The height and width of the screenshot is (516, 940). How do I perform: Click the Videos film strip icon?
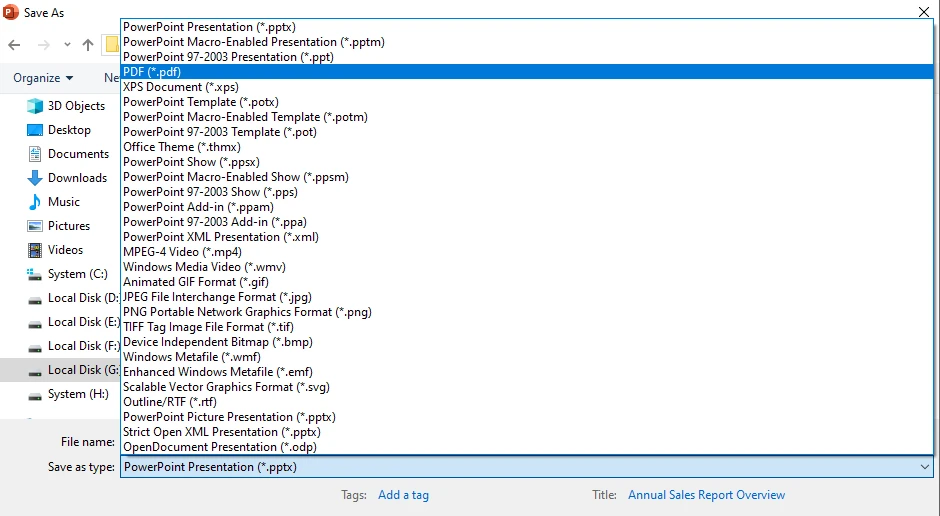[35, 250]
